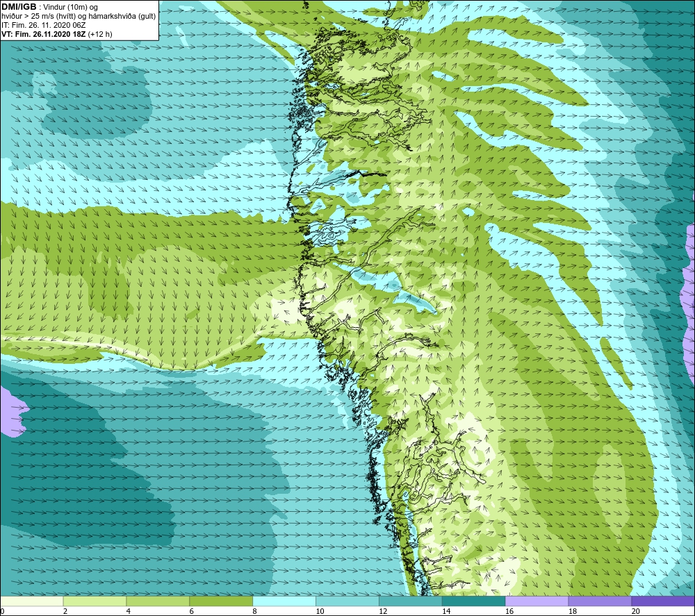Image resolution: width=695 pixels, height=616 pixels.
Task: Click the scale label '10'
Action: tap(320, 611)
